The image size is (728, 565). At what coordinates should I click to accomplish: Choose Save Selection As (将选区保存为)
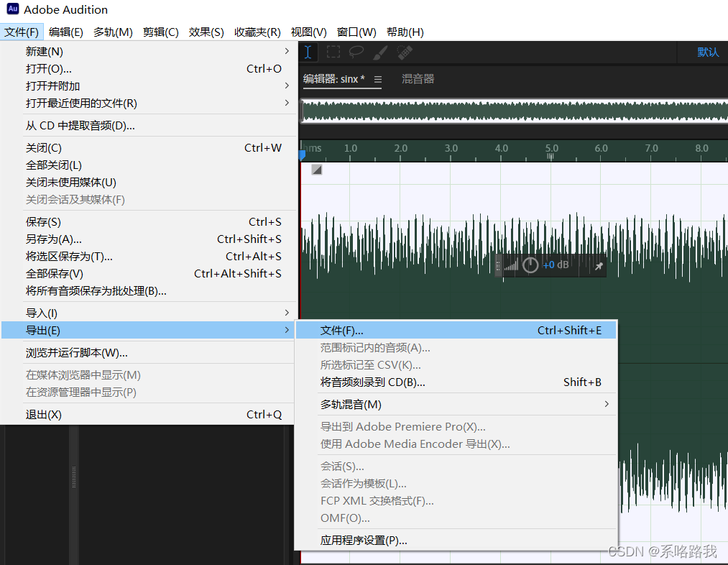[149, 256]
